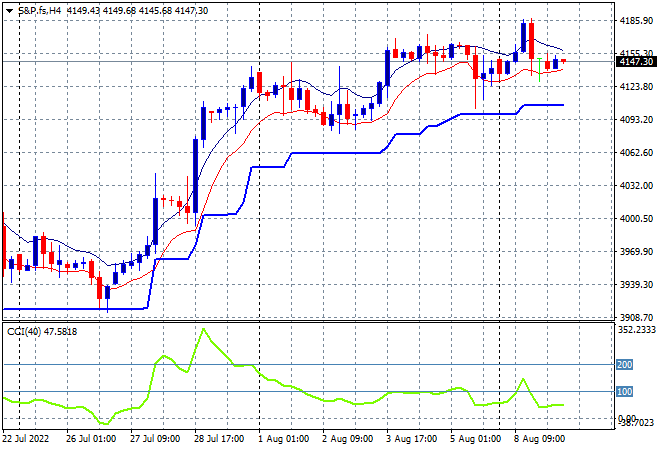
Task: Click the 4062.60 price scale label
Action: point(636,152)
